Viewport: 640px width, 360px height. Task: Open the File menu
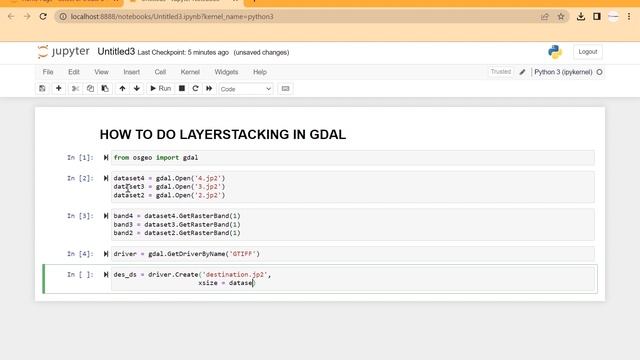pyautogui.click(x=48, y=72)
